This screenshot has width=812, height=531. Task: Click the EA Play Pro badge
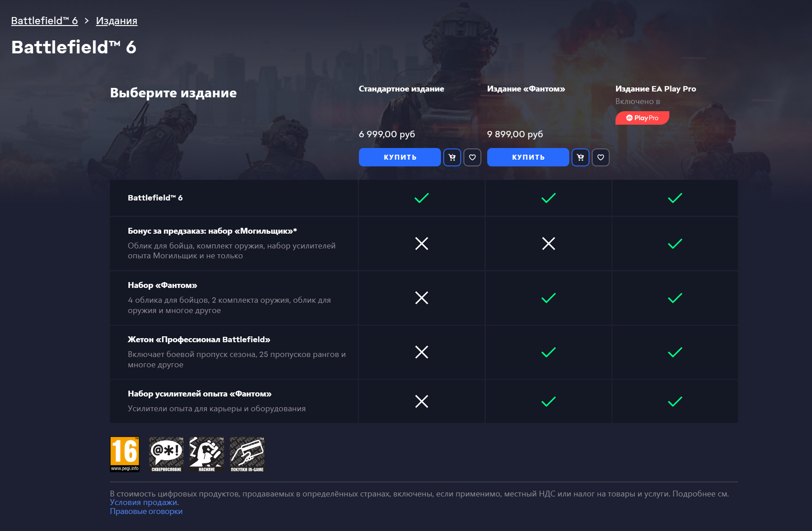[642, 118]
